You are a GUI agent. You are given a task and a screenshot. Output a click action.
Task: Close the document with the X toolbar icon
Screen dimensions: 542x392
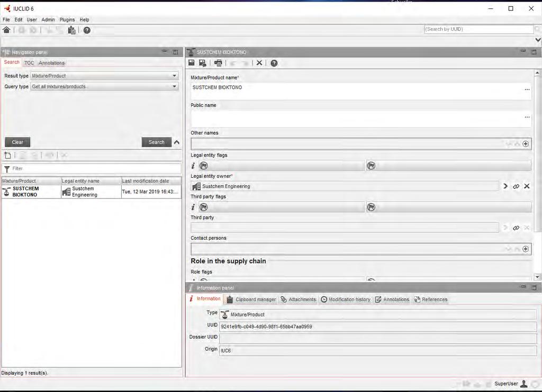click(259, 63)
